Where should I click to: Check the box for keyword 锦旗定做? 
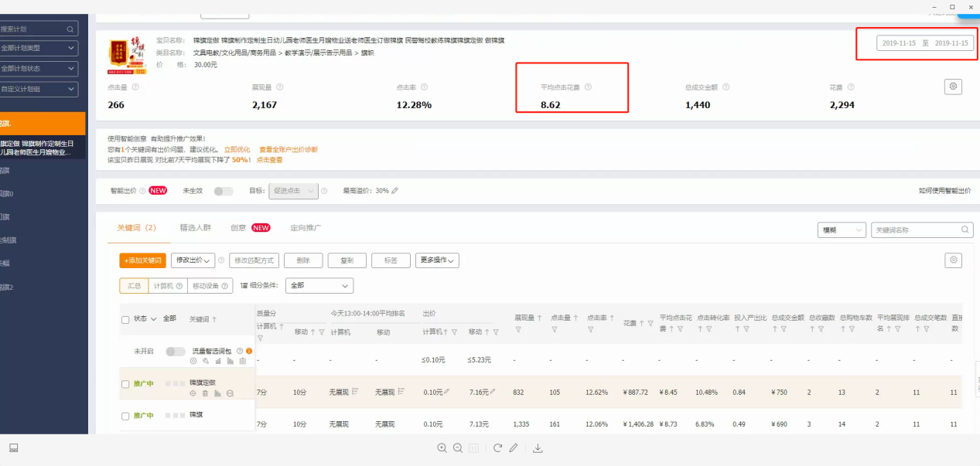pos(125,384)
